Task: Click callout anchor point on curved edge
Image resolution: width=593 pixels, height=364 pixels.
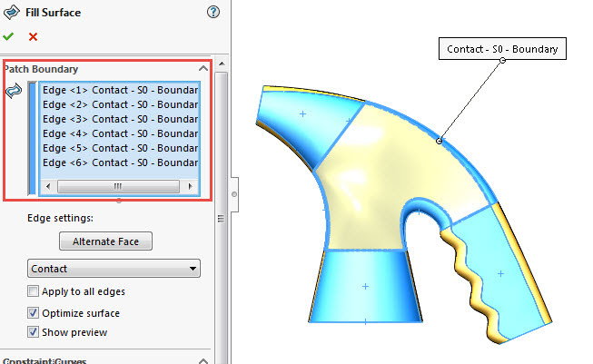Action: (x=439, y=141)
